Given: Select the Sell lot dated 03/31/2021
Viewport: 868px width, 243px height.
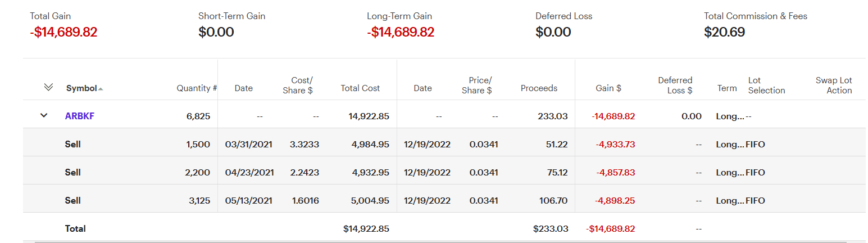Looking at the screenshot, I should 73,145.
